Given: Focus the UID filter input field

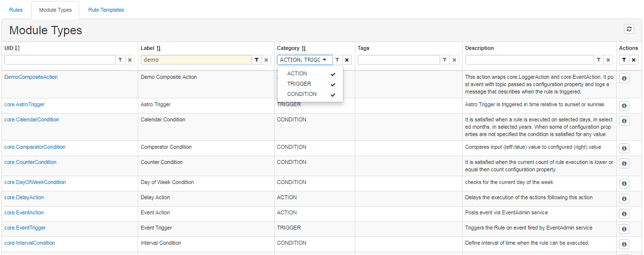Looking at the screenshot, I should [x=60, y=60].
